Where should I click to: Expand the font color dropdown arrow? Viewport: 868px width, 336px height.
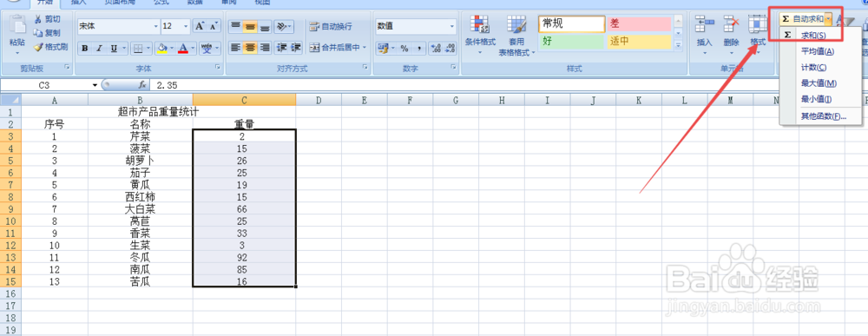click(194, 49)
